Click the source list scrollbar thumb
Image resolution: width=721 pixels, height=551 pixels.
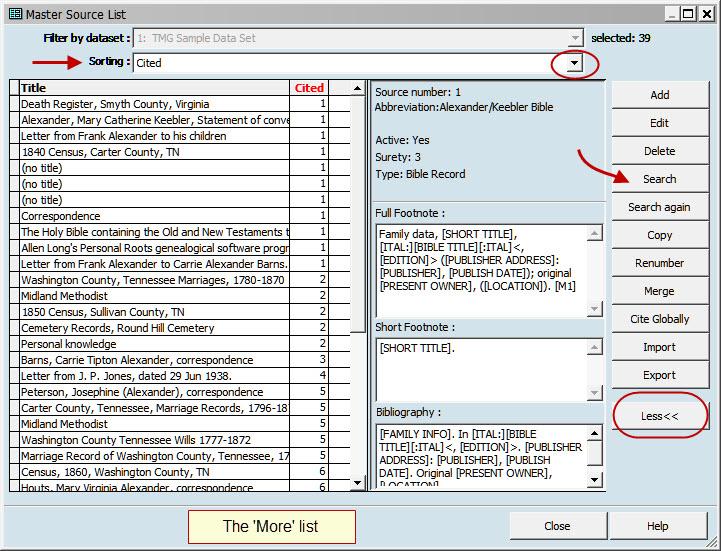coord(357,214)
